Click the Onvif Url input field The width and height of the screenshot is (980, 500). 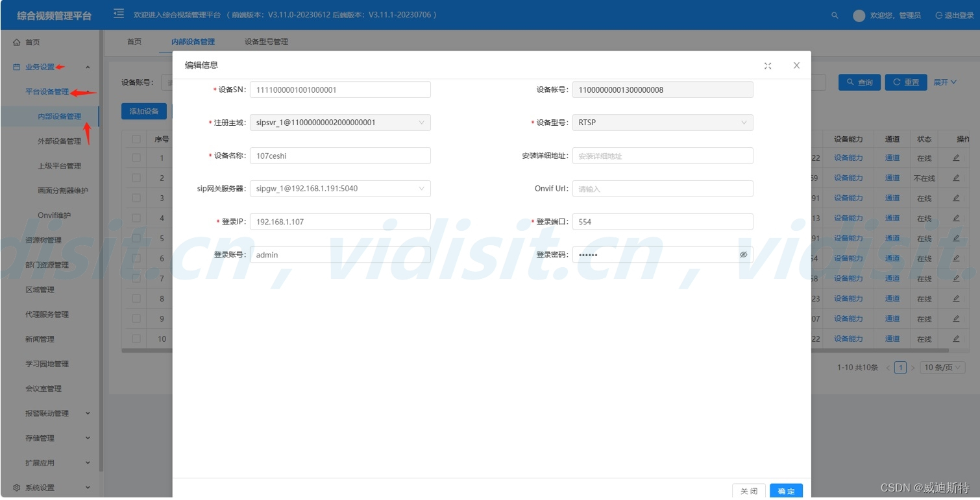tap(663, 189)
